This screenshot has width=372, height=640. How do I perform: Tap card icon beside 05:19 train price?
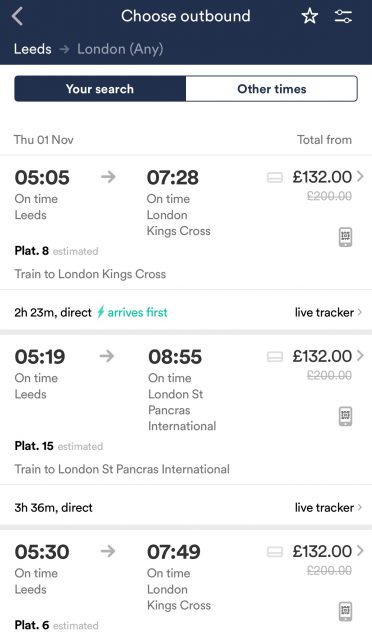[275, 357]
